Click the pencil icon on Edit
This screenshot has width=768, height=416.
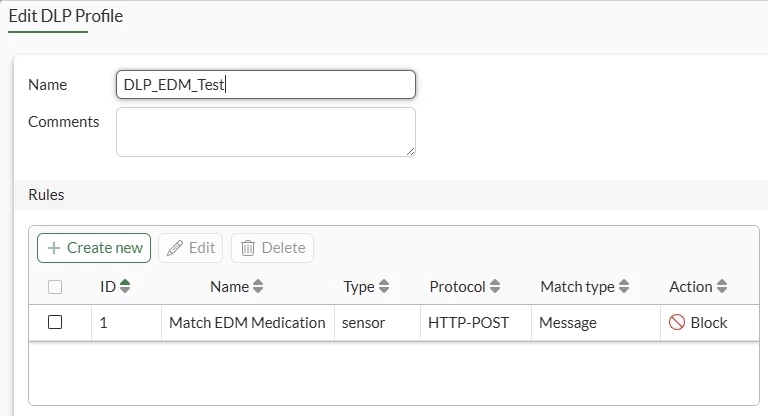[175, 248]
